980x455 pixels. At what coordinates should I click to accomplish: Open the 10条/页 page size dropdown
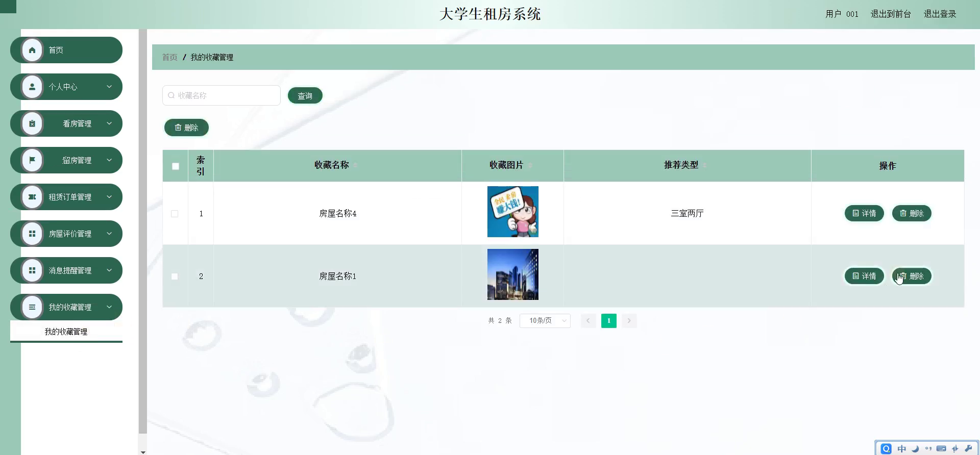(x=545, y=321)
